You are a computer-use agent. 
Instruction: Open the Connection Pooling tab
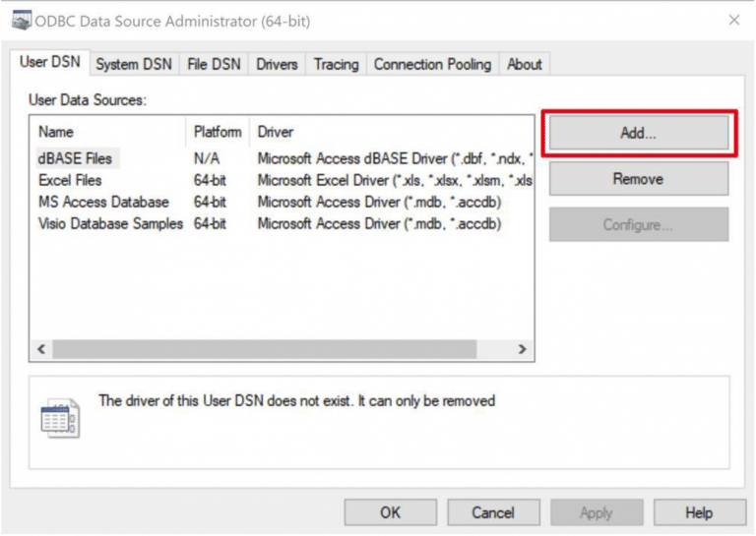432,64
